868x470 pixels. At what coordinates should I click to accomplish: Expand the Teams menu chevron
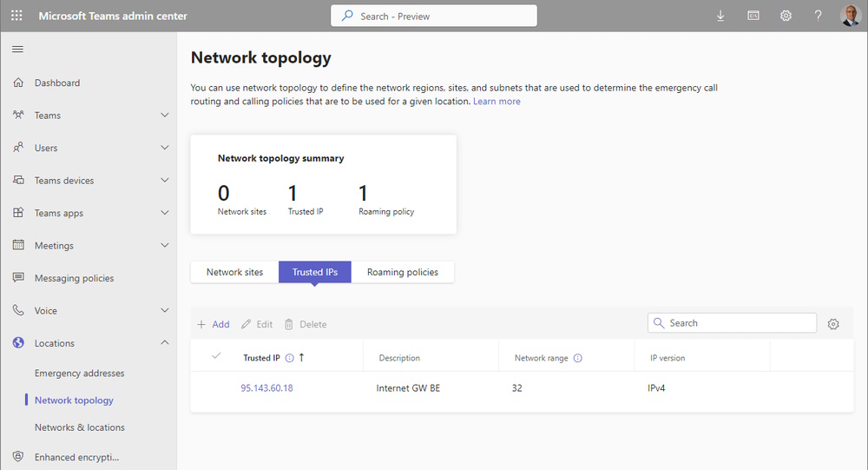(164, 115)
